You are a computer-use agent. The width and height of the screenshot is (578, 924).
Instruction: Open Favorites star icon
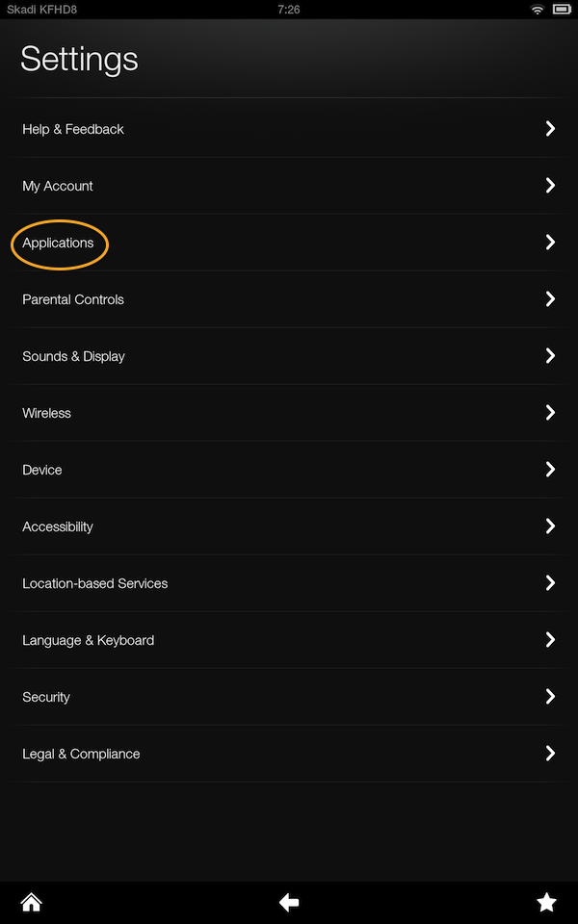(x=546, y=902)
